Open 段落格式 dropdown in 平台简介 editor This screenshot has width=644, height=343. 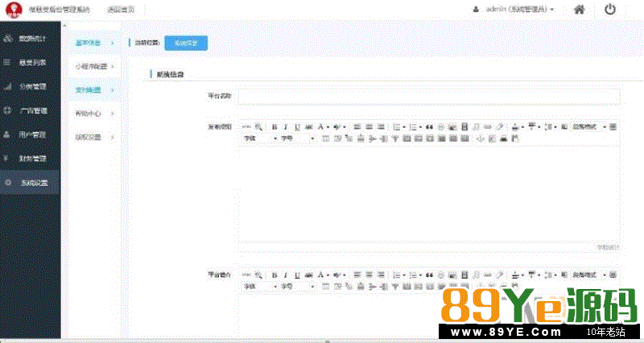tap(589, 275)
